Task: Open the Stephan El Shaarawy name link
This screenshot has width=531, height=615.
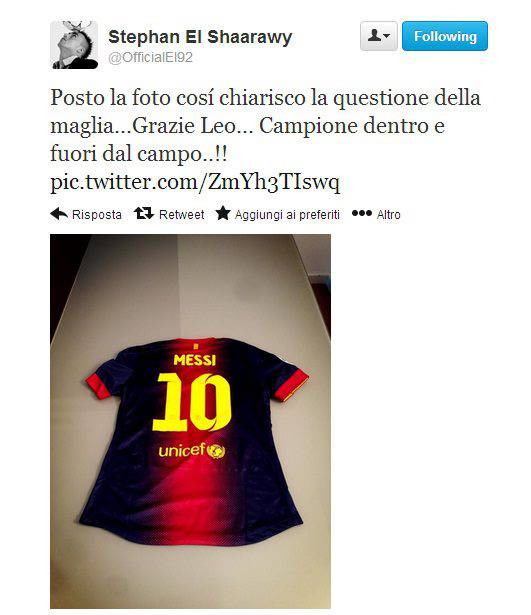Action: pyautogui.click(x=200, y=37)
